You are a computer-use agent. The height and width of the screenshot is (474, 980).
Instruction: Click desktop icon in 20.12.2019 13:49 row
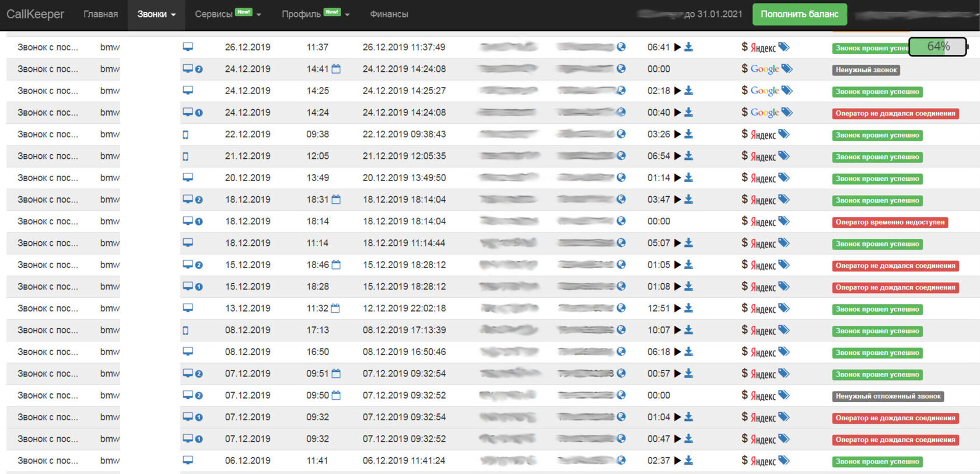188,177
